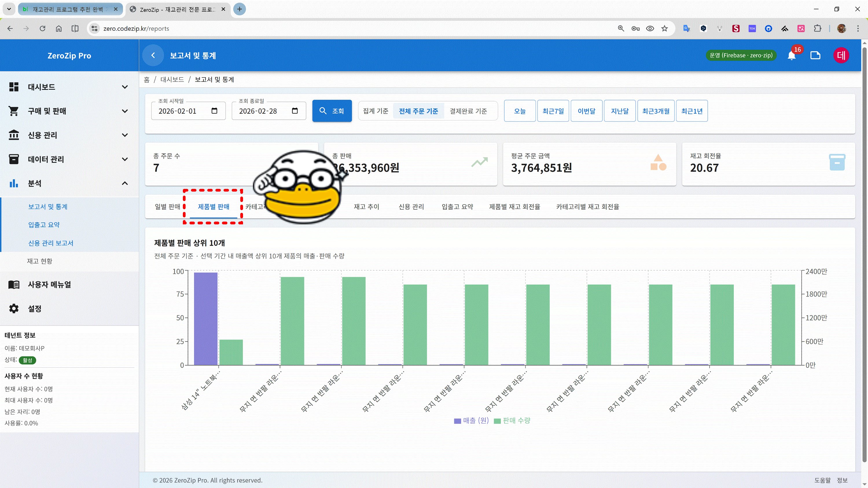The height and width of the screenshot is (488, 868).
Task: Click the back arrow in header
Action: pos(153,56)
